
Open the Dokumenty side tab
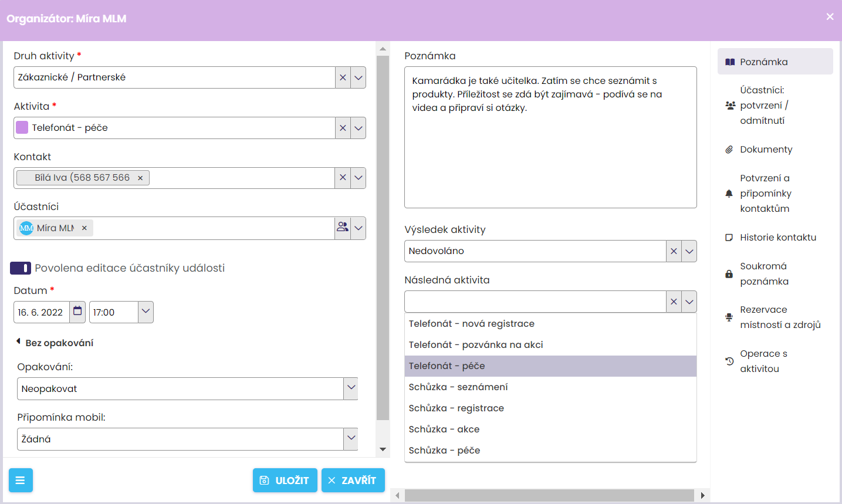click(765, 150)
